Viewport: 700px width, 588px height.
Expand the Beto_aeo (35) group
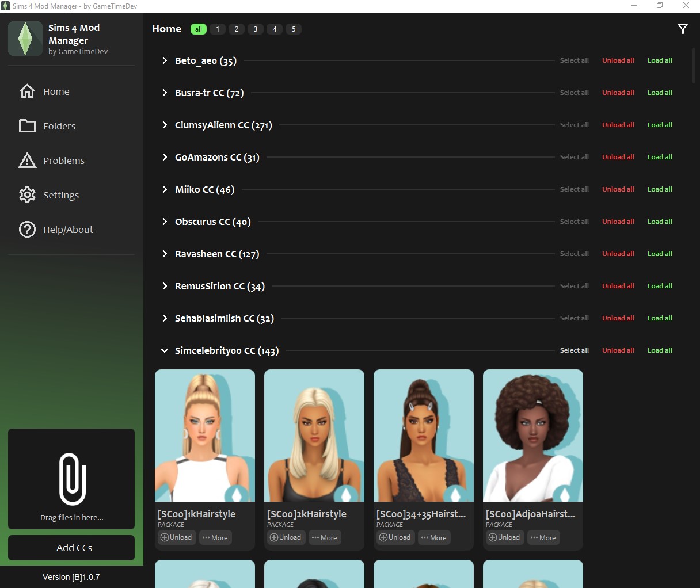[165, 60]
